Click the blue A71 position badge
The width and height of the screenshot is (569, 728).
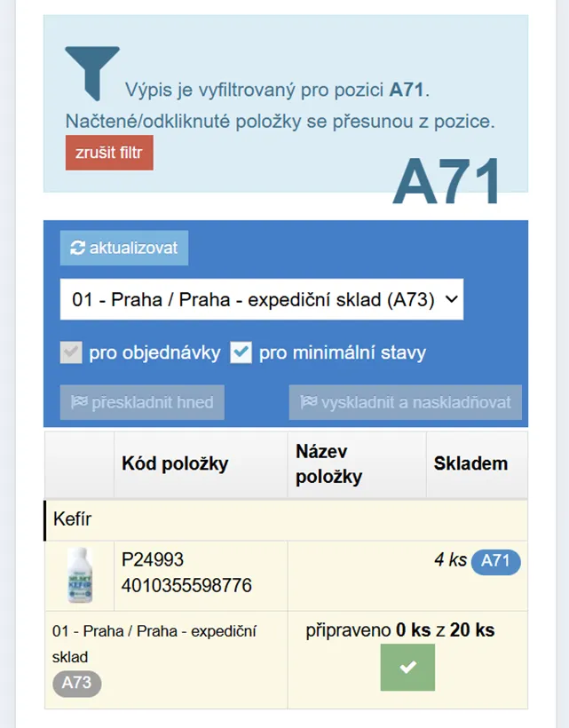(495, 562)
